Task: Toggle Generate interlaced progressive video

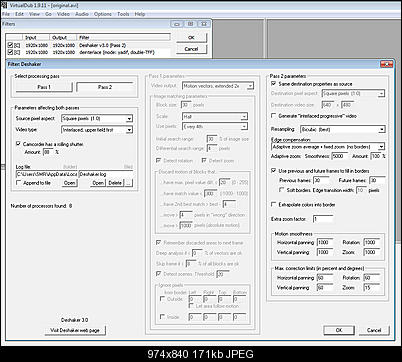Action: click(x=274, y=116)
